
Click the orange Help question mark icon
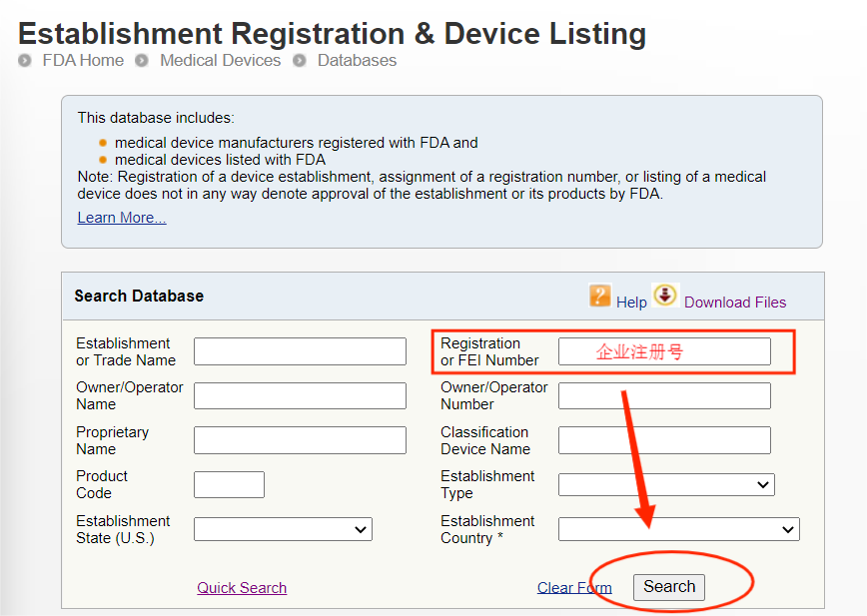(599, 296)
